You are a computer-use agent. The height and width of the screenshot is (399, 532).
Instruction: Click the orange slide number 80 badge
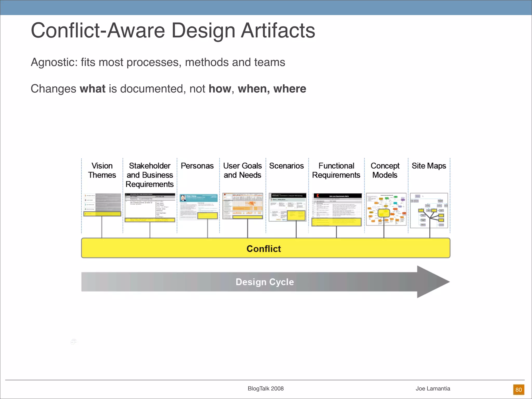click(518, 390)
